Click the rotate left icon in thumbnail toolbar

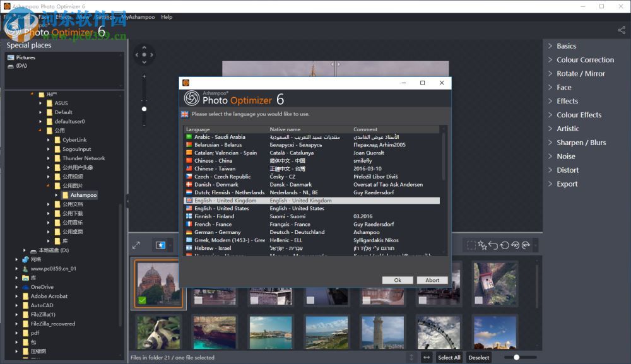pyautogui.click(x=516, y=245)
